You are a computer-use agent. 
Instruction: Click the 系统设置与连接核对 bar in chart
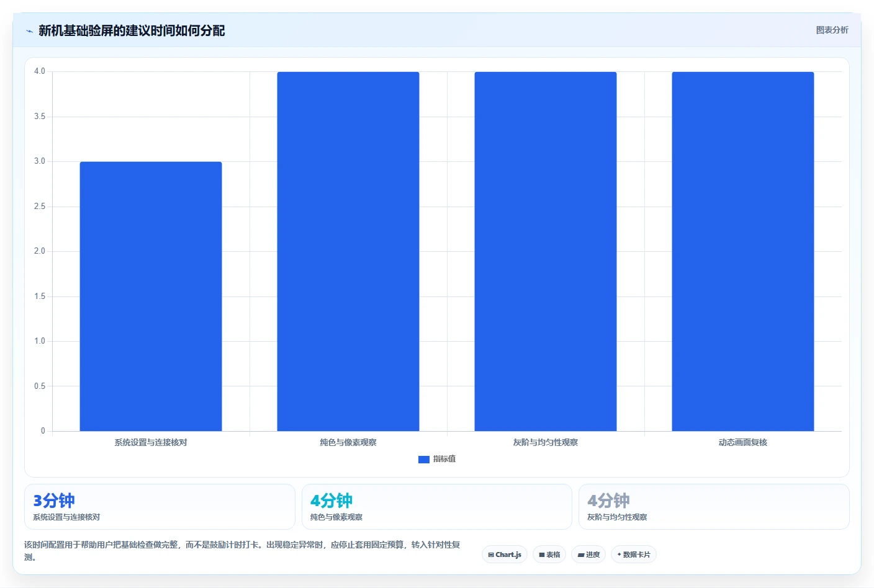point(151,296)
